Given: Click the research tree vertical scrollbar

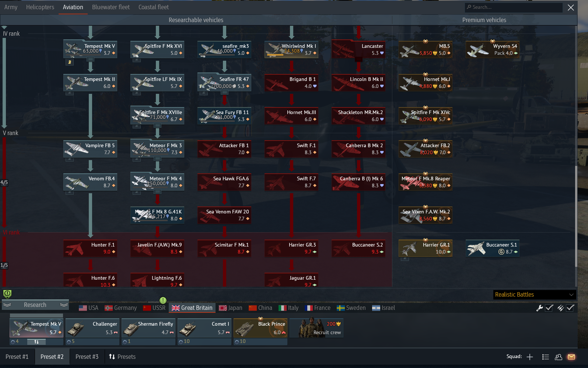Looking at the screenshot, I should coord(576,216).
